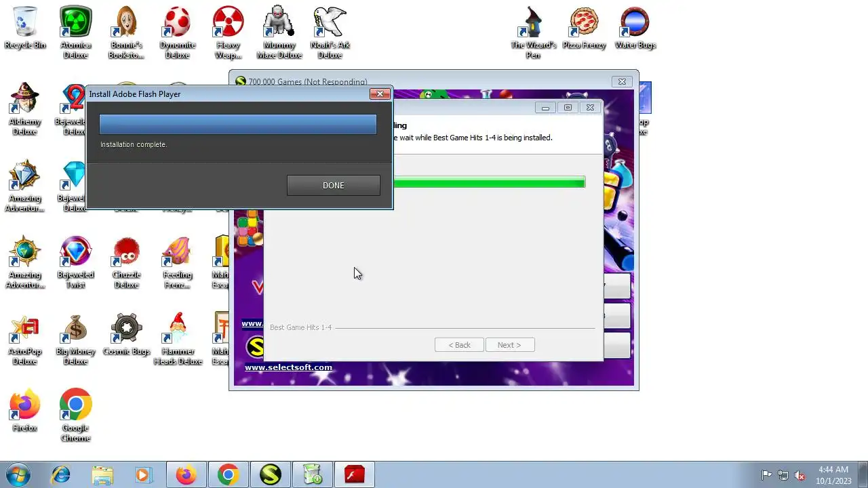Open the Windows Start menu
Screen dimensions: 868x488
click(x=17, y=474)
